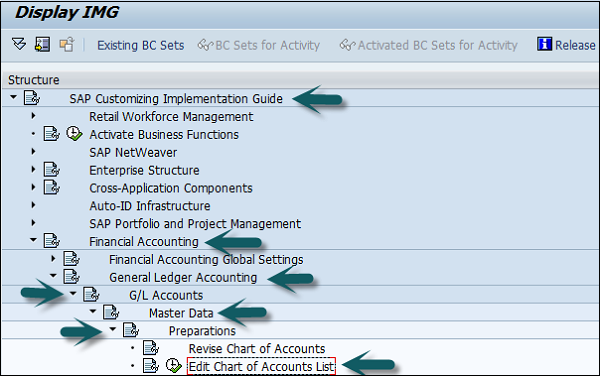The width and height of the screenshot is (600, 376).
Task: Open documentation icon for SAP Customizing Implementation Guide
Action: point(32,98)
